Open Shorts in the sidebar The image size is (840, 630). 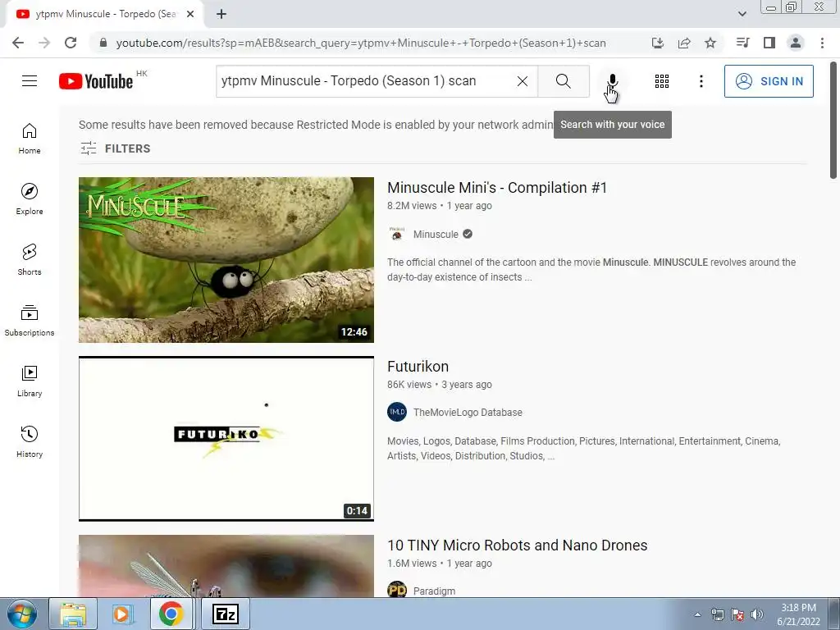pos(30,259)
